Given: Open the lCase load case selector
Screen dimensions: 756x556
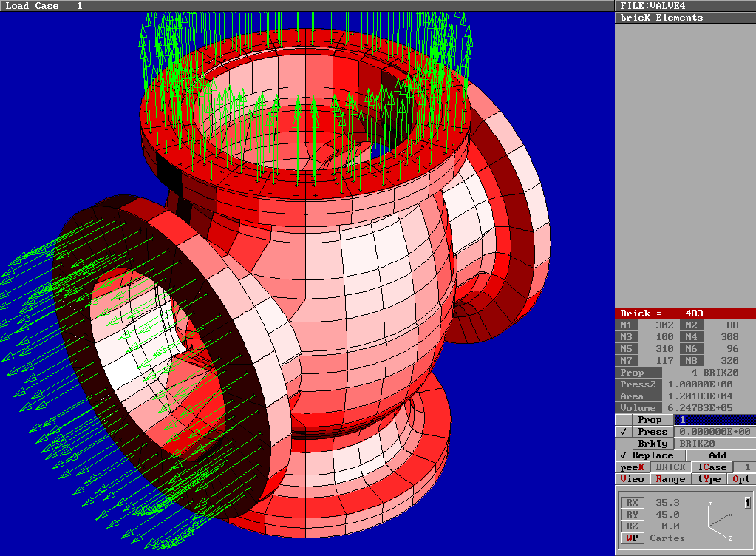Looking at the screenshot, I should click(x=712, y=467).
